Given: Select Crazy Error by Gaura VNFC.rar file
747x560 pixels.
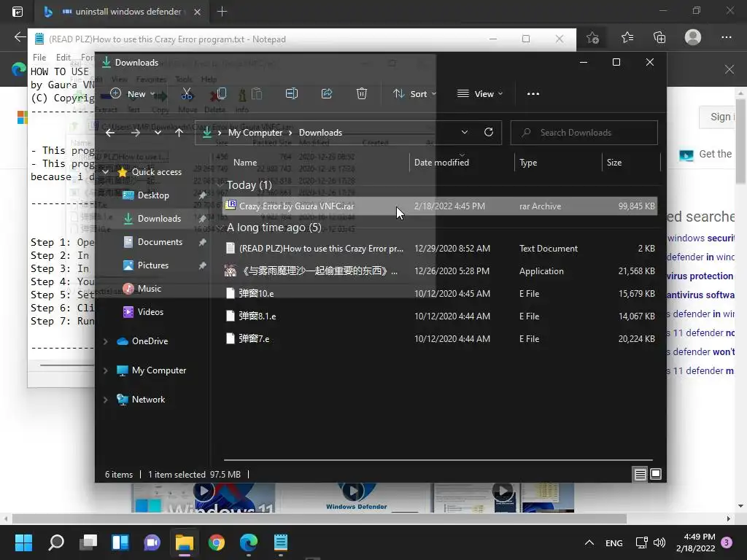Looking at the screenshot, I should pos(440,206).
